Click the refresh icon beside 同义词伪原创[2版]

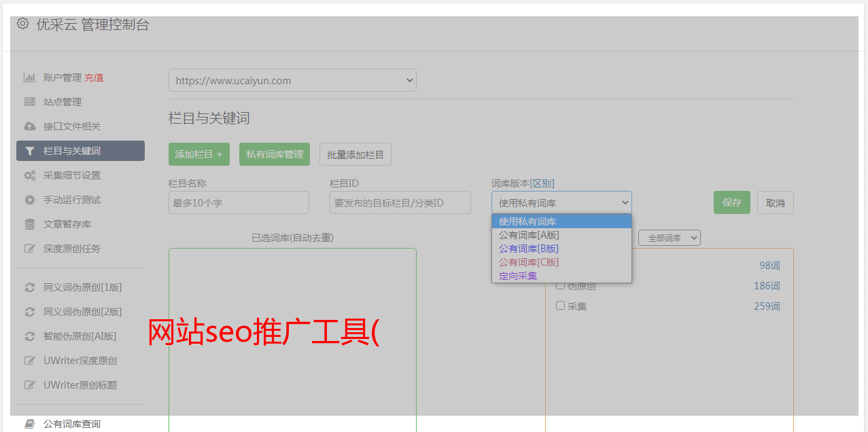30,312
